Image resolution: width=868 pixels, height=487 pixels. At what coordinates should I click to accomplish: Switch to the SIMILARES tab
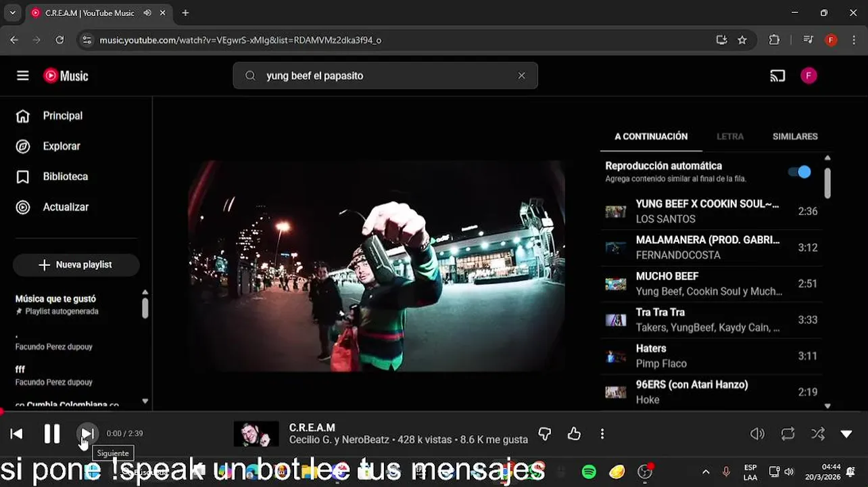coord(795,137)
